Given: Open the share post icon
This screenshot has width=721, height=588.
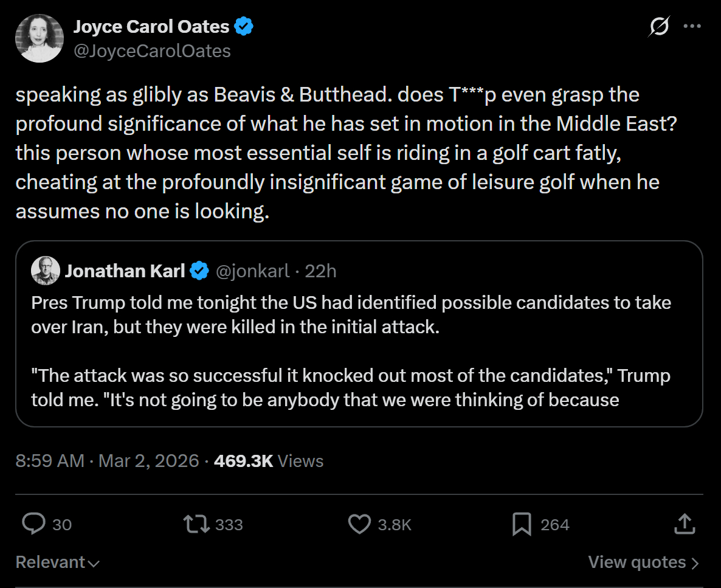Looking at the screenshot, I should (x=684, y=524).
